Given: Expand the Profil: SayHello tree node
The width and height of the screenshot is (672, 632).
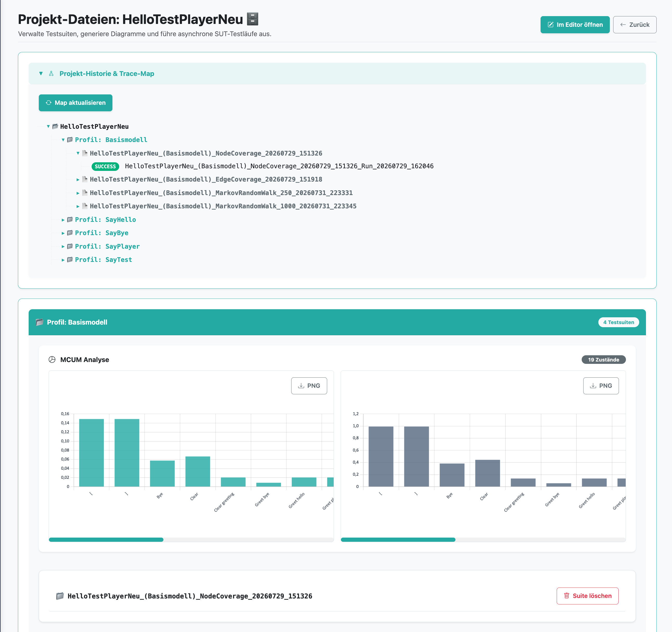Looking at the screenshot, I should point(63,220).
